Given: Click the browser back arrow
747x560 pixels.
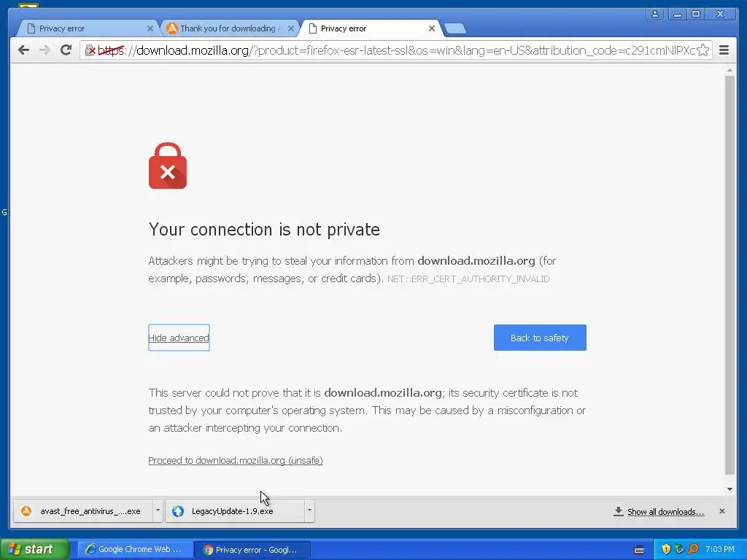Looking at the screenshot, I should 23,50.
